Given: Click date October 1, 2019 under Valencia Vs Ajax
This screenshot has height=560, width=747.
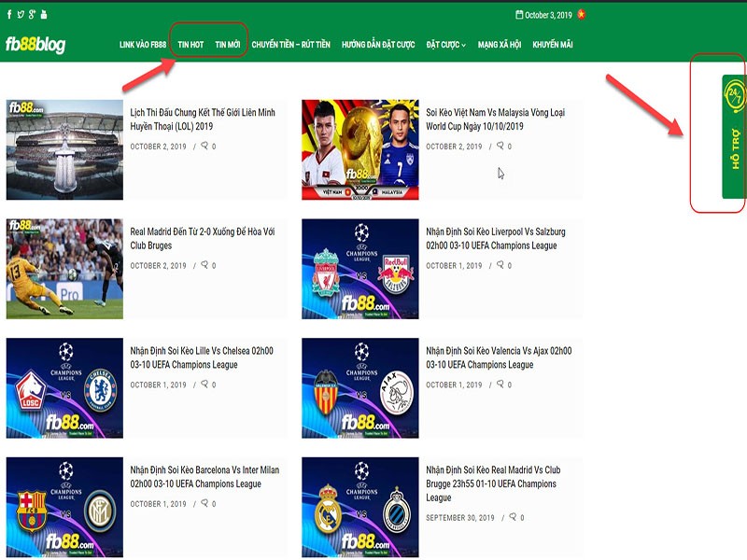Looking at the screenshot, I should point(454,385).
